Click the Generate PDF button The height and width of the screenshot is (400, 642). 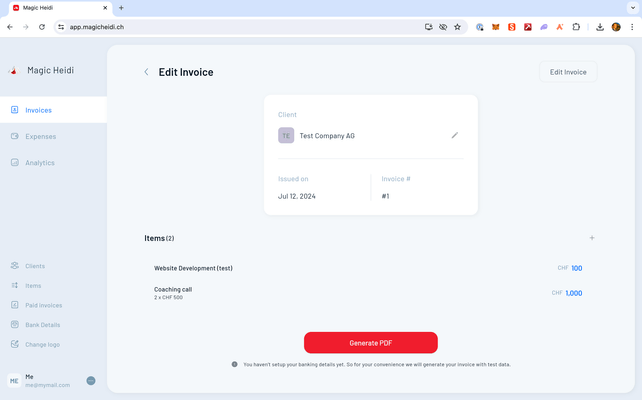coord(371,343)
